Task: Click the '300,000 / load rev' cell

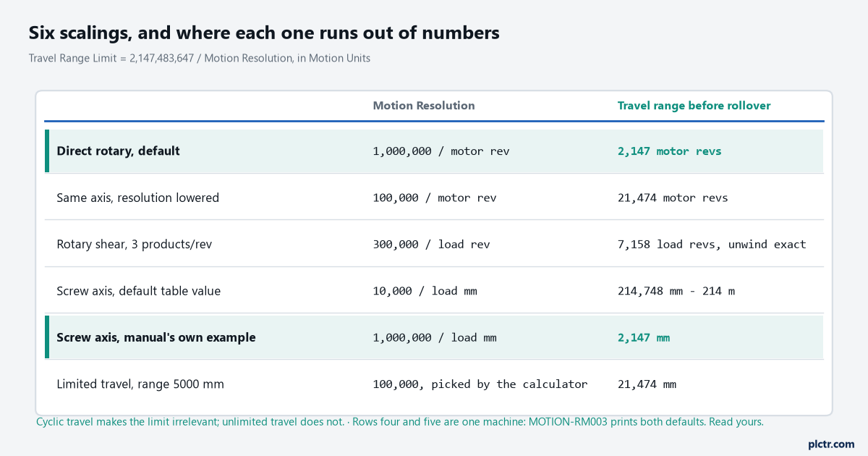Action: tap(432, 244)
